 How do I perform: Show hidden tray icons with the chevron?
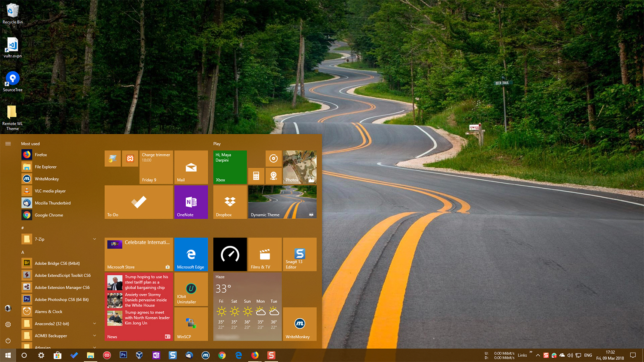coord(538,355)
